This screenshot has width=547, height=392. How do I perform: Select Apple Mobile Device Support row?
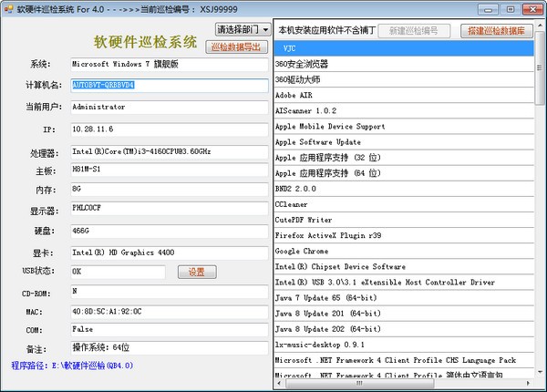pyautogui.click(x=404, y=127)
